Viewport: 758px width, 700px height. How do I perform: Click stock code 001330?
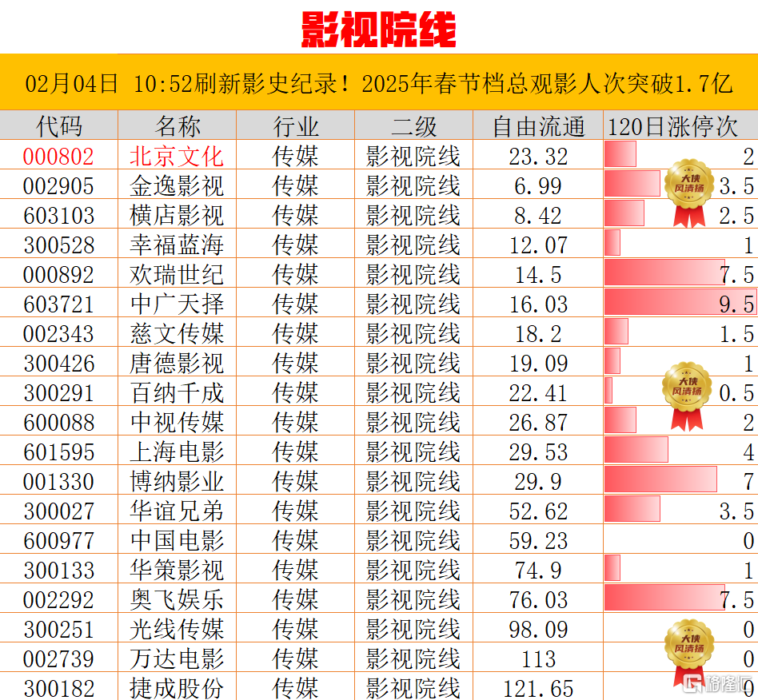(x=58, y=482)
